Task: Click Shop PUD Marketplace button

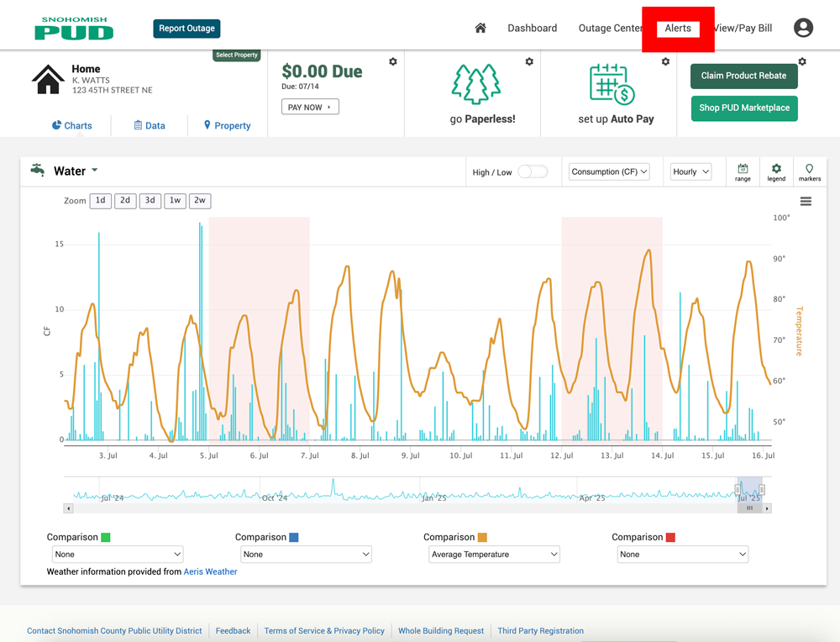Action: tap(744, 108)
